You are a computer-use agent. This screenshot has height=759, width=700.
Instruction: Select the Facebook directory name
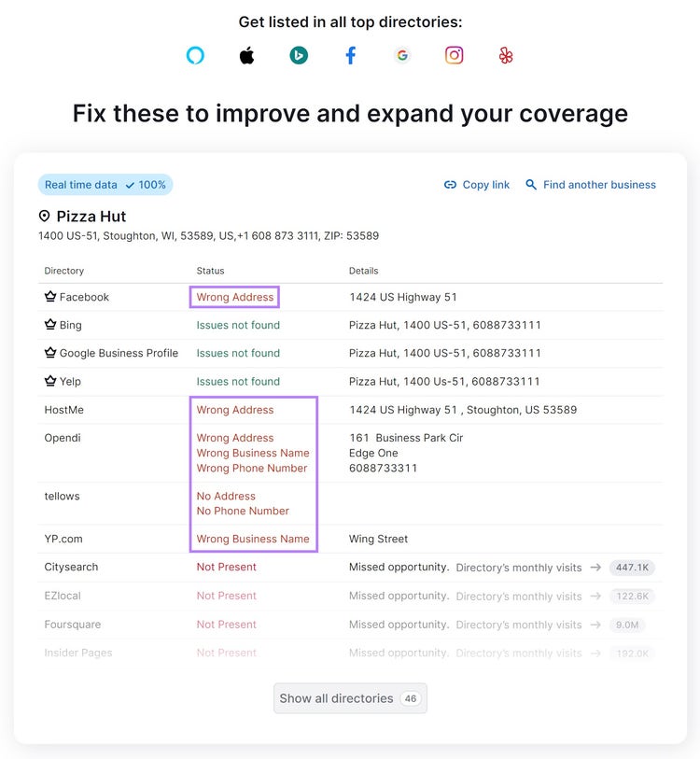click(84, 297)
